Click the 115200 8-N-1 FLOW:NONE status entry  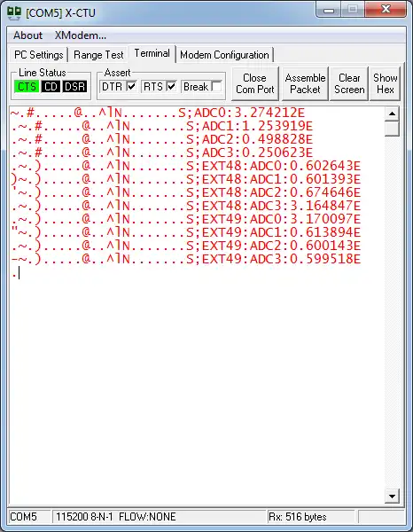(x=160, y=517)
